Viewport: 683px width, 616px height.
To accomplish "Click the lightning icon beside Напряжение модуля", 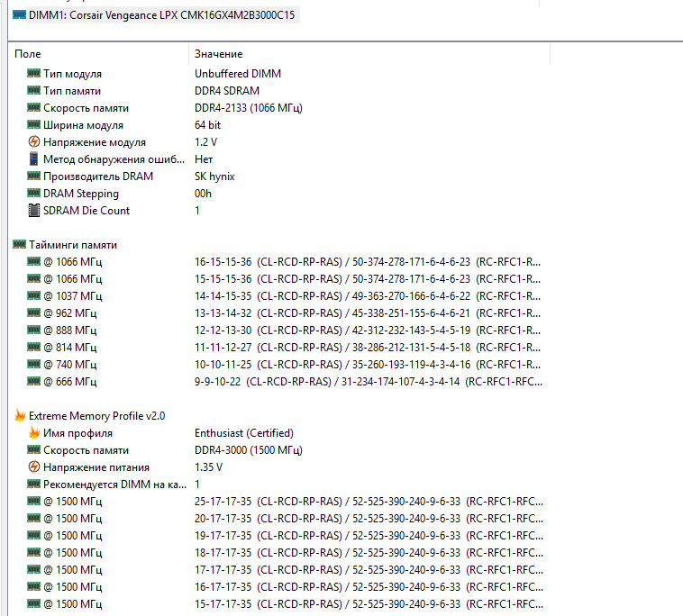I will pyautogui.click(x=33, y=141).
